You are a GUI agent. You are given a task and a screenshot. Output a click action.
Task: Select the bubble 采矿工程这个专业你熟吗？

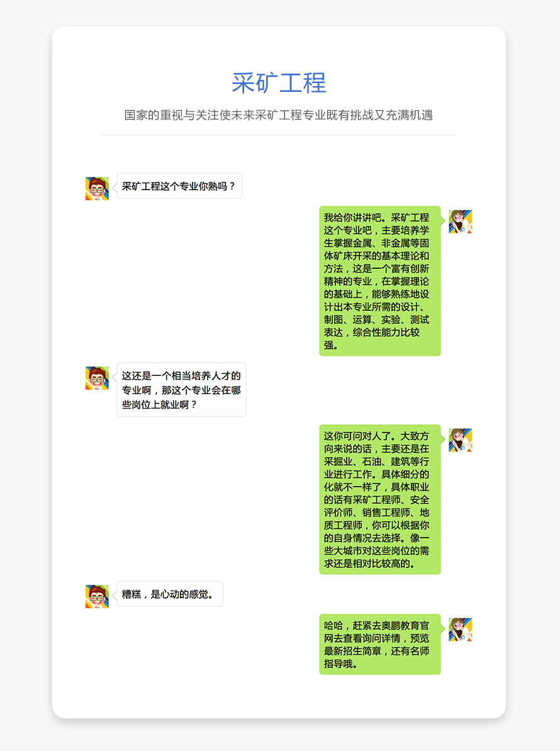179,186
